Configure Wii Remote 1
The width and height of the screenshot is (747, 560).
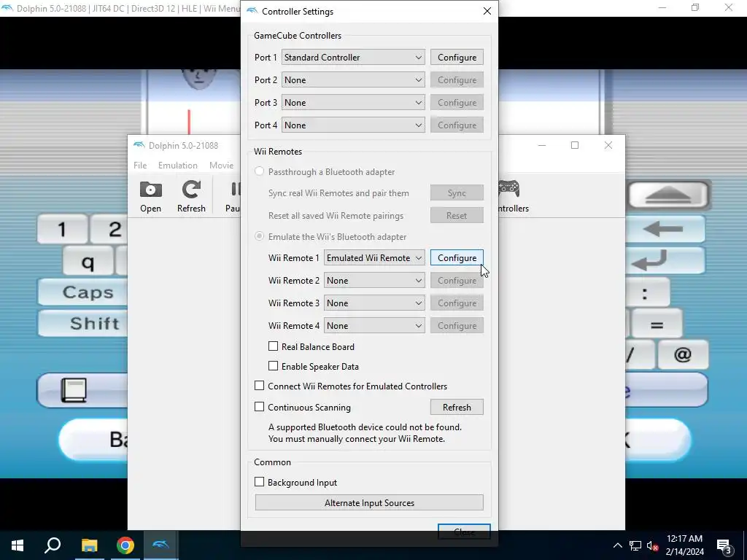pyautogui.click(x=457, y=257)
